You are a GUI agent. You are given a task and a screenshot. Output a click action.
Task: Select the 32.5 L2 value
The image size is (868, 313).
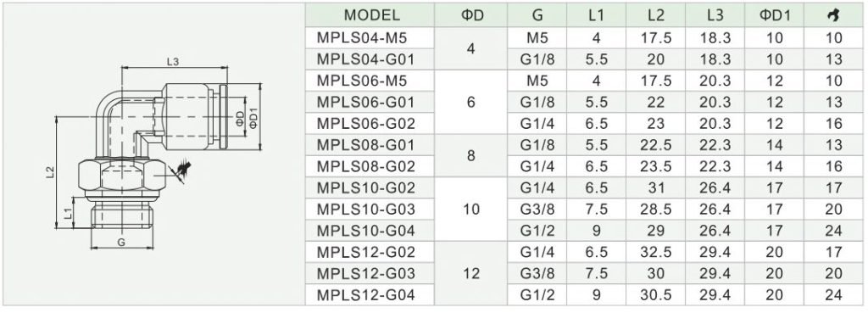tap(655, 252)
